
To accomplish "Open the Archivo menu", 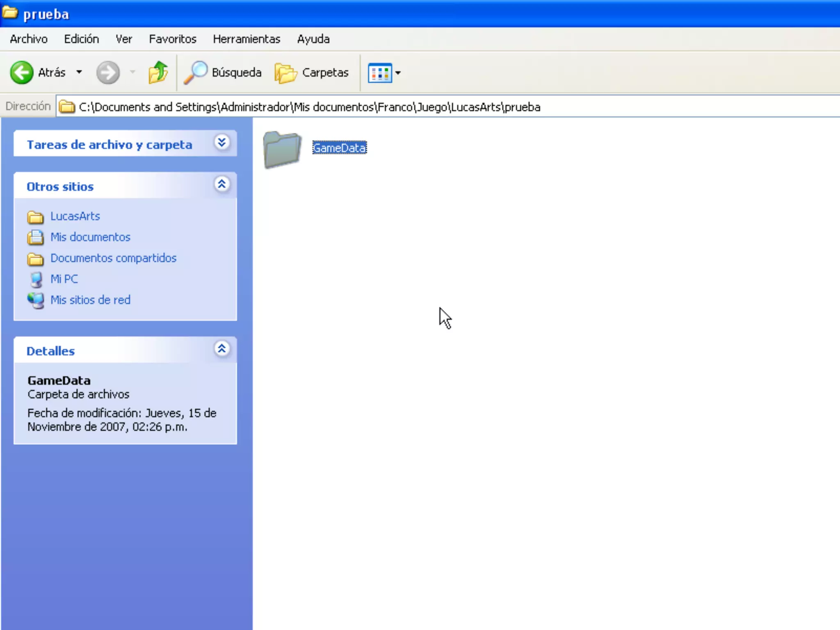I will (29, 39).
